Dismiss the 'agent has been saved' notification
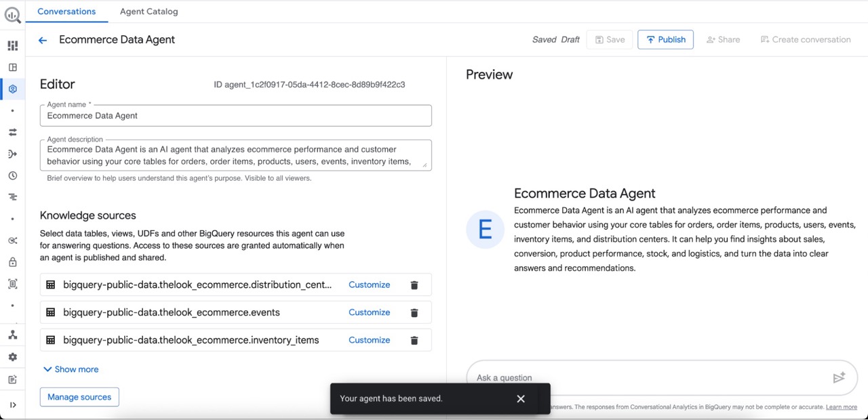Screen dimensions: 868x420 pyautogui.click(x=521, y=399)
